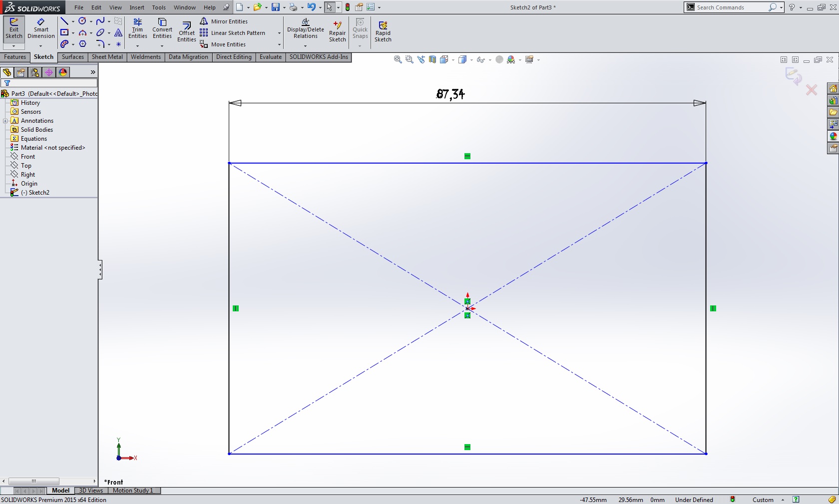Screen dimensions: 839x504
Task: Open the Appearances task pane tab
Action: click(833, 136)
